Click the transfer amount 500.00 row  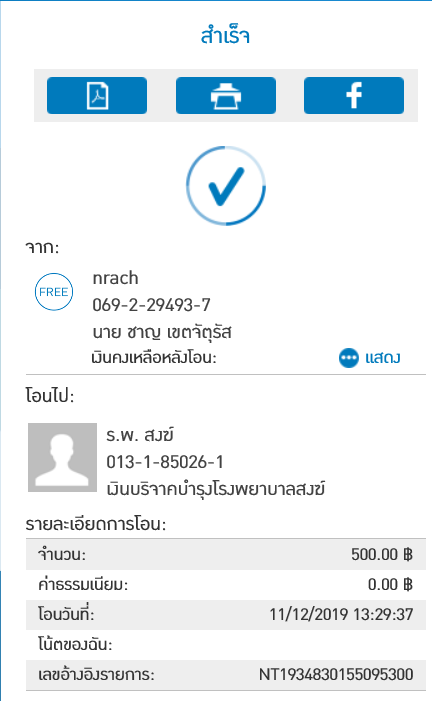click(226, 554)
